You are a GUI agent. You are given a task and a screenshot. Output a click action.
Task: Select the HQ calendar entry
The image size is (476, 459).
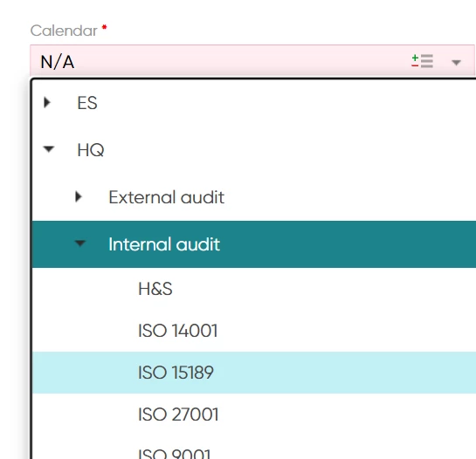pyautogui.click(x=91, y=150)
